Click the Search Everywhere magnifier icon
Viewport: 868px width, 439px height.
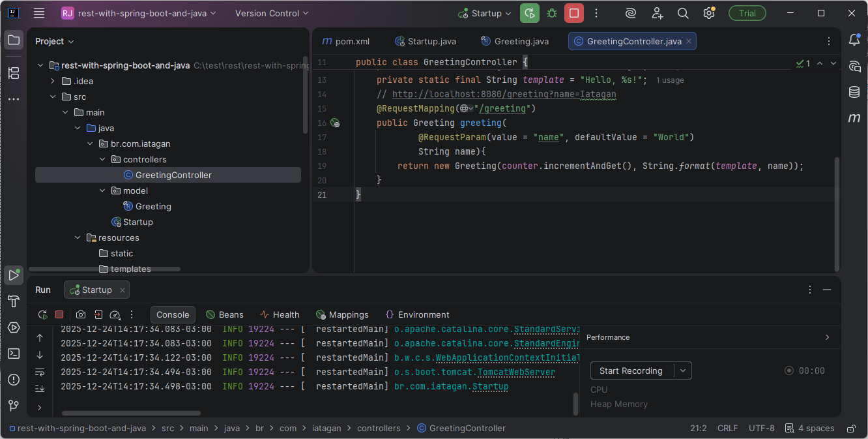[x=683, y=13]
